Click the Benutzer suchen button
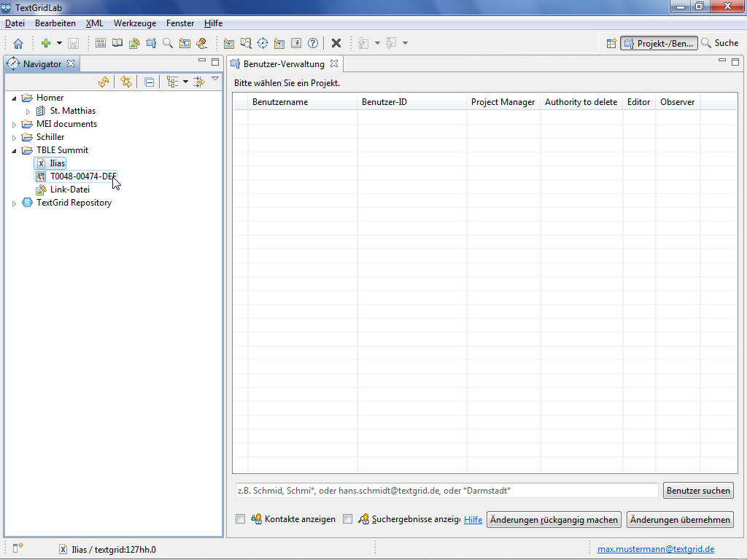747x560 pixels. point(698,491)
